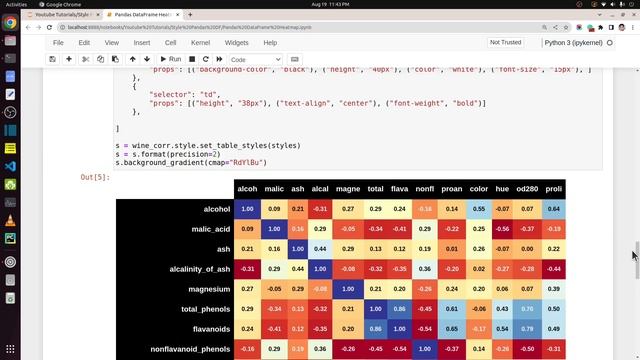Click the od280 column header
Image resolution: width=640 pixels, height=360 pixels.
tap(527, 189)
